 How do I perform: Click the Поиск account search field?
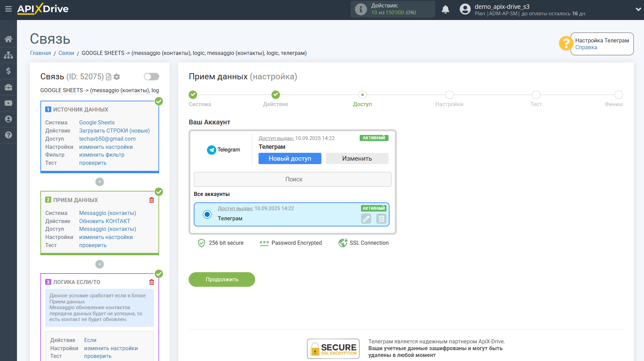click(x=292, y=179)
